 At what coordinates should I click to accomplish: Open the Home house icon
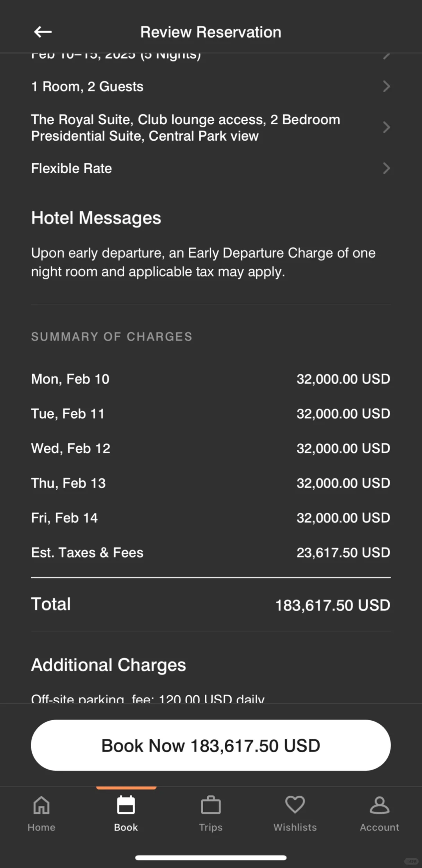41,805
